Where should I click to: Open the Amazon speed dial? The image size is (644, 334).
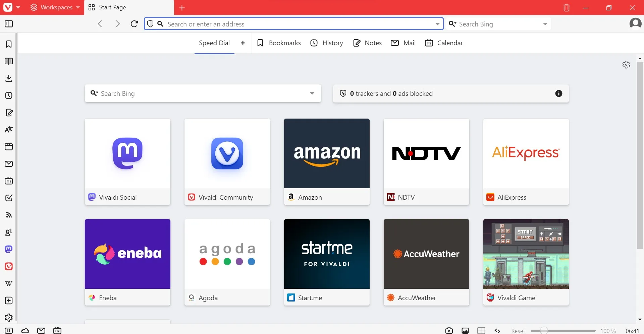pyautogui.click(x=327, y=162)
